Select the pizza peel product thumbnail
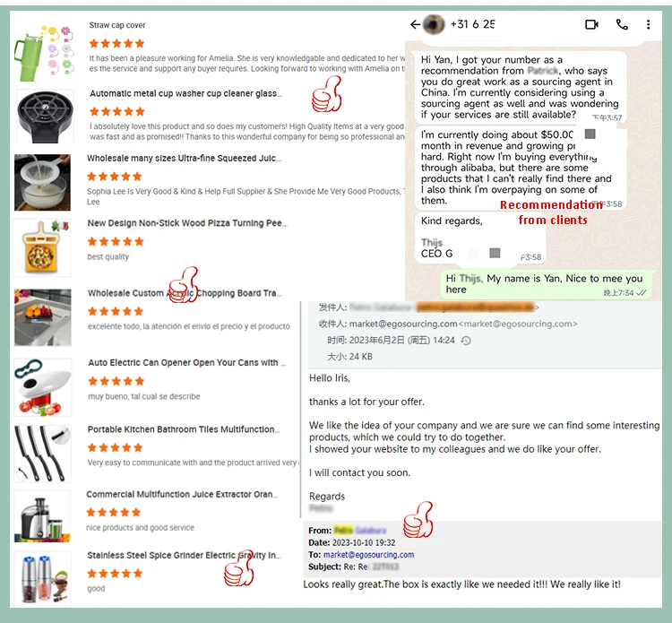Image resolution: width=672 pixels, height=623 pixels. coord(41,247)
